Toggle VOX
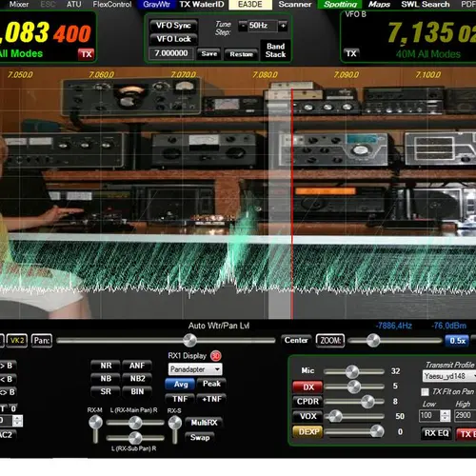476x476 pixels. point(307,416)
